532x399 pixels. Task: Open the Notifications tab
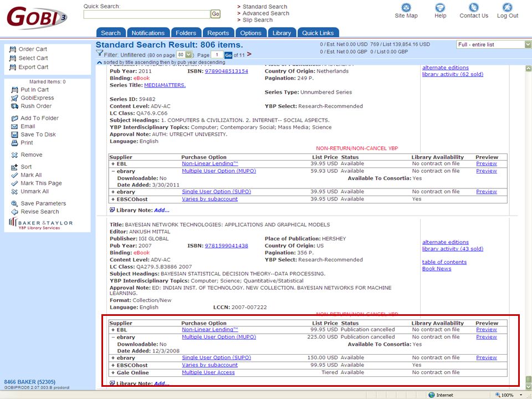coord(148,33)
